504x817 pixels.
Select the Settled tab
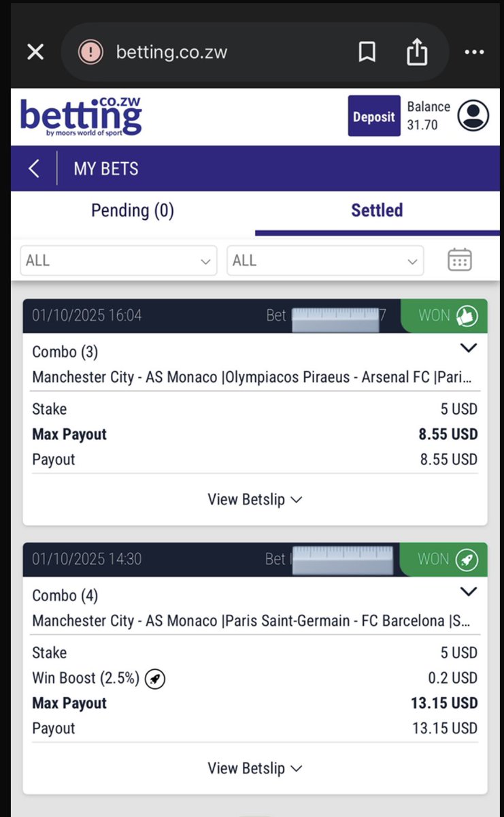[377, 210]
